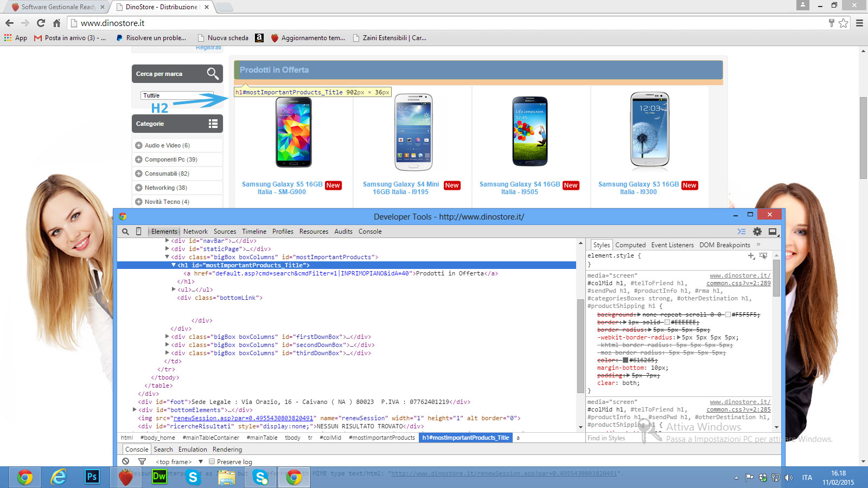The width and height of the screenshot is (868, 488).
Task: Open the App launcher bookmark
Action: pos(15,38)
